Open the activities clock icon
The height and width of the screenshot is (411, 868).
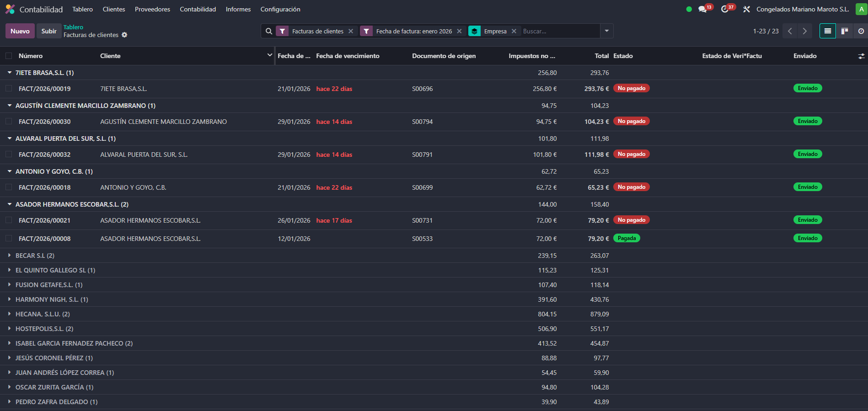point(725,9)
